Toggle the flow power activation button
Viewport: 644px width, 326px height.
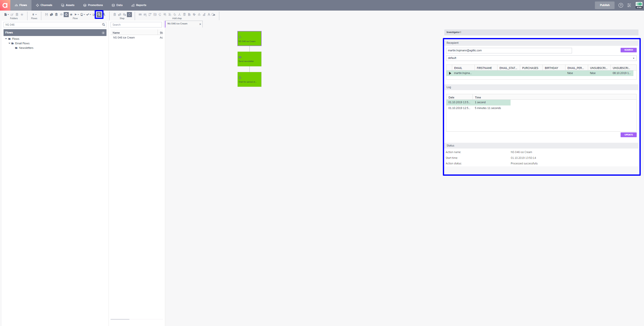[66, 15]
